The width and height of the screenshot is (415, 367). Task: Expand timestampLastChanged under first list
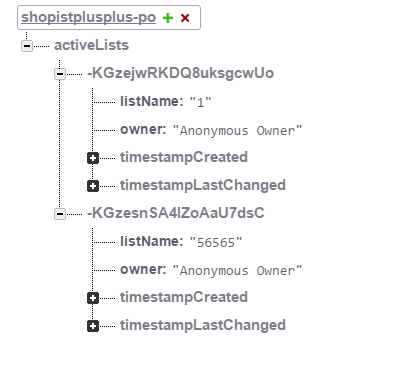pyautogui.click(x=93, y=186)
